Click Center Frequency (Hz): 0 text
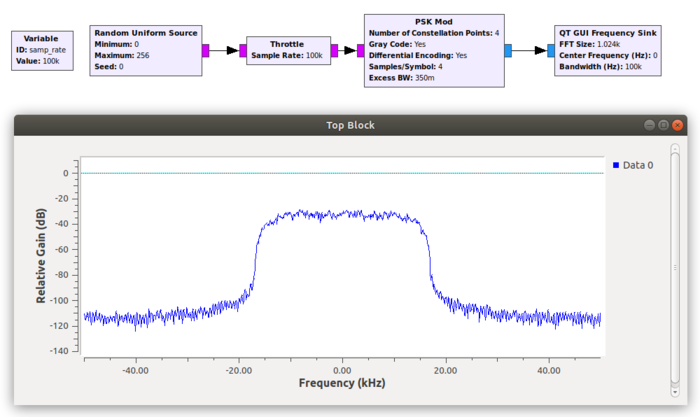The width and height of the screenshot is (700, 417). (608, 55)
